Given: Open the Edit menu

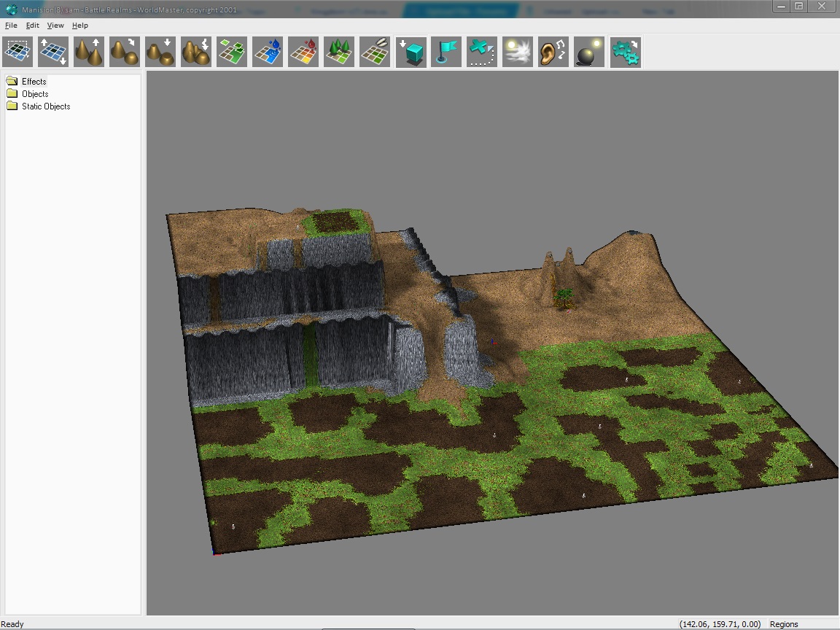Looking at the screenshot, I should (x=32, y=26).
